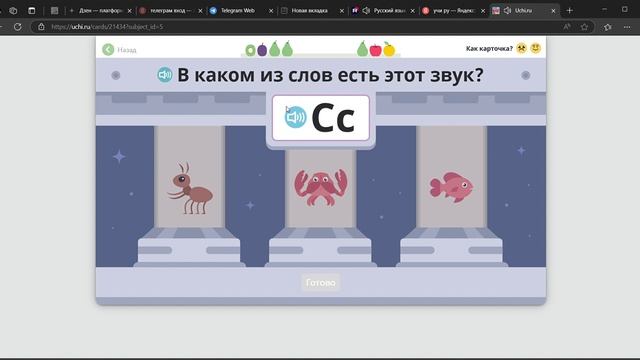This screenshot has width=640, height=360.
Task: Mute the Русский язык tab audio icon
Action: 366,11
